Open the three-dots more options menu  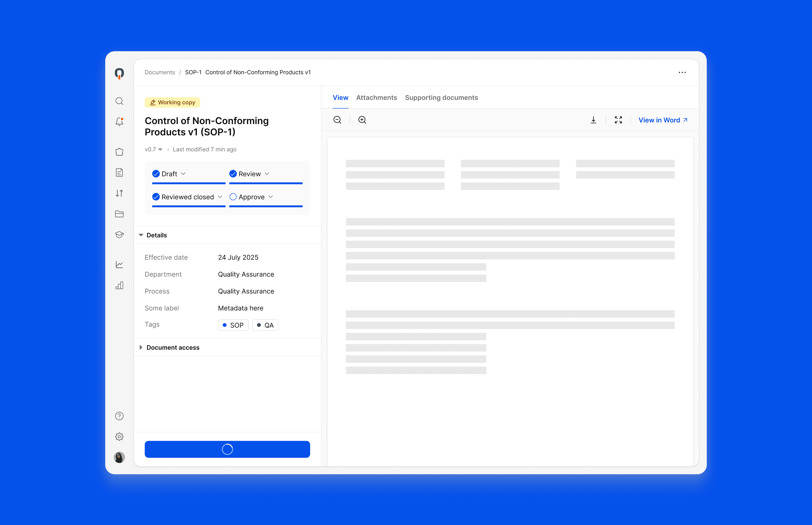682,72
